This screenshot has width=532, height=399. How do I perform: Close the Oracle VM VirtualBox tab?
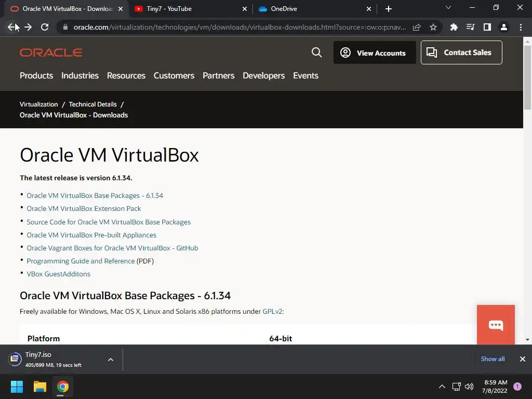click(121, 9)
